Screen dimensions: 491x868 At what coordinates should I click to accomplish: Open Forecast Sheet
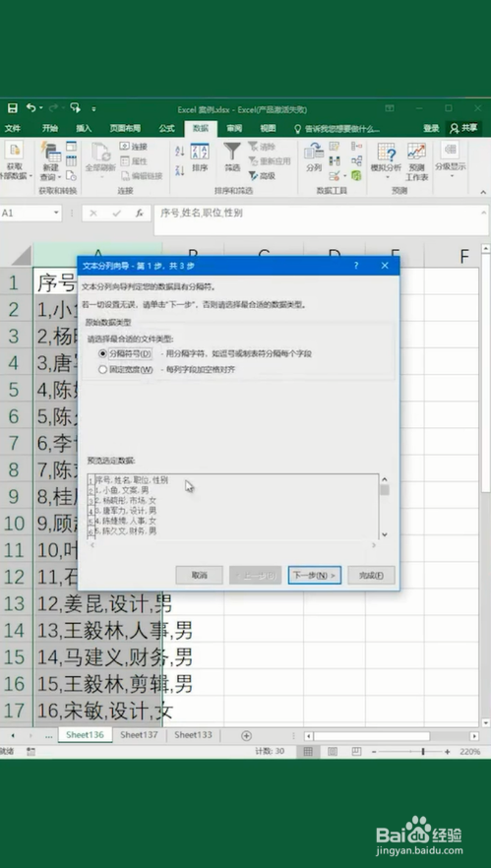416,161
